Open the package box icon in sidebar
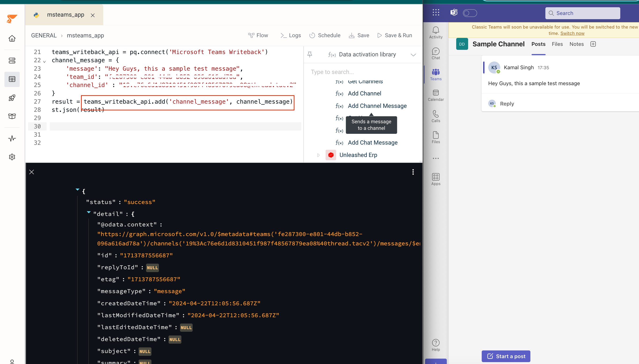The width and height of the screenshot is (639, 364). click(12, 116)
